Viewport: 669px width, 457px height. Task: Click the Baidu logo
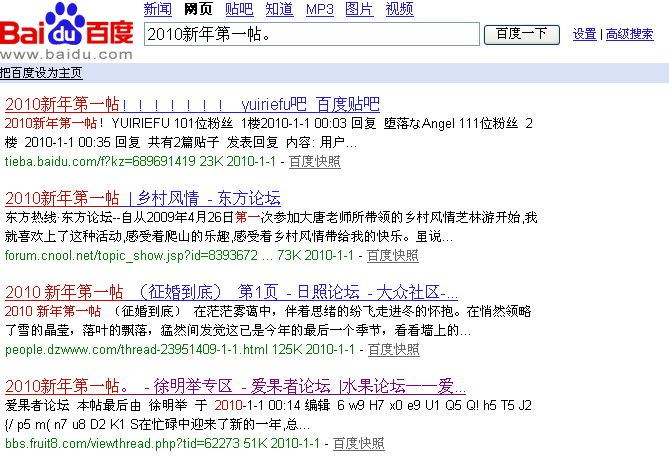(x=67, y=31)
